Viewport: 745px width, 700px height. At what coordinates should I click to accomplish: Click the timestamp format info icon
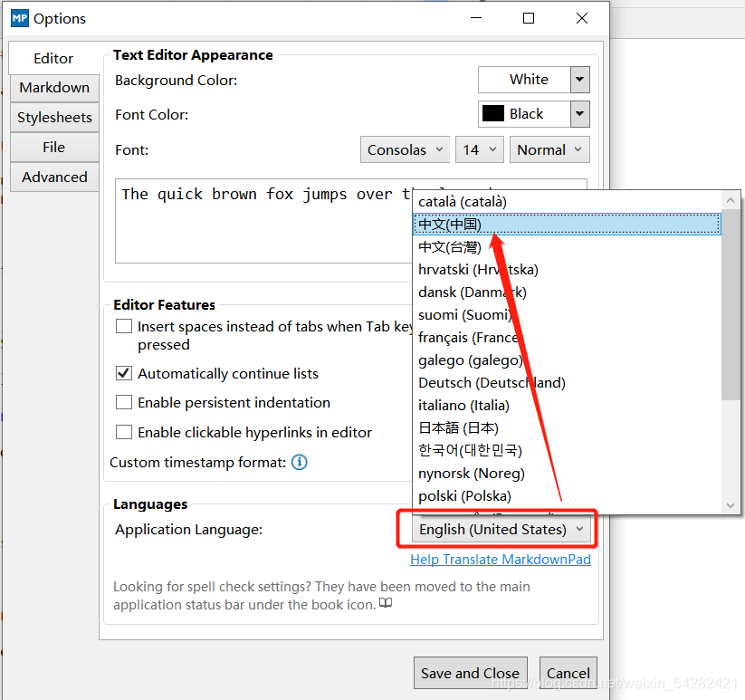tap(300, 462)
